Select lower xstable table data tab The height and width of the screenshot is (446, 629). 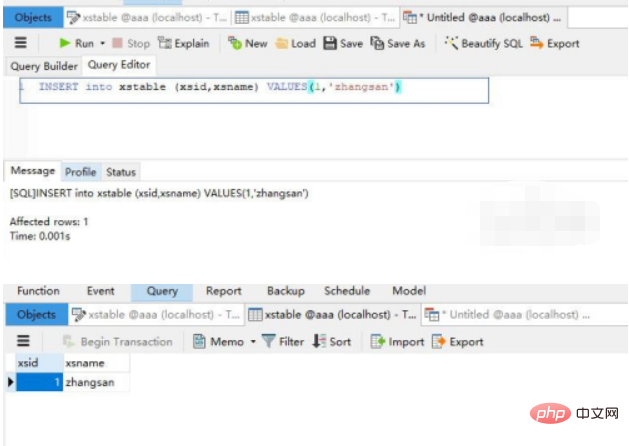[x=333, y=315]
